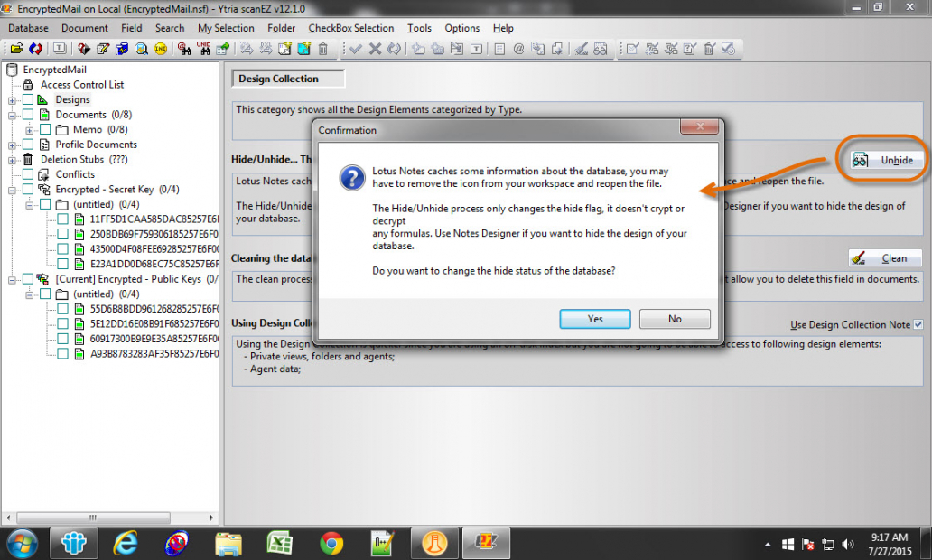
Task: Open Internet Explorer from the taskbar
Action: coord(126,543)
